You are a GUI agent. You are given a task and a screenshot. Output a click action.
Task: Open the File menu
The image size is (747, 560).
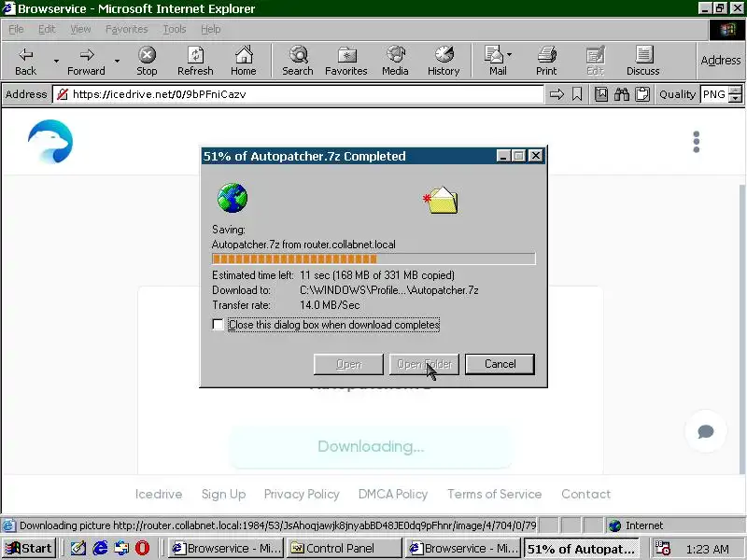click(x=16, y=29)
